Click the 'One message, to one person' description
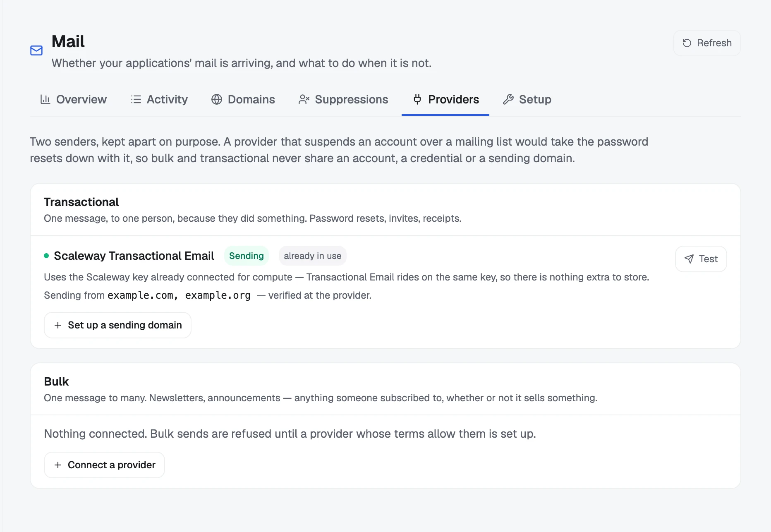Image resolution: width=771 pixels, height=532 pixels. (x=253, y=218)
